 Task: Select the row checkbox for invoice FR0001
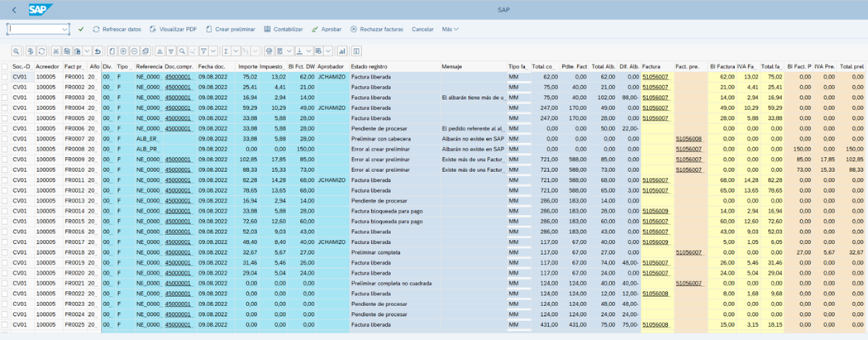coord(5,76)
